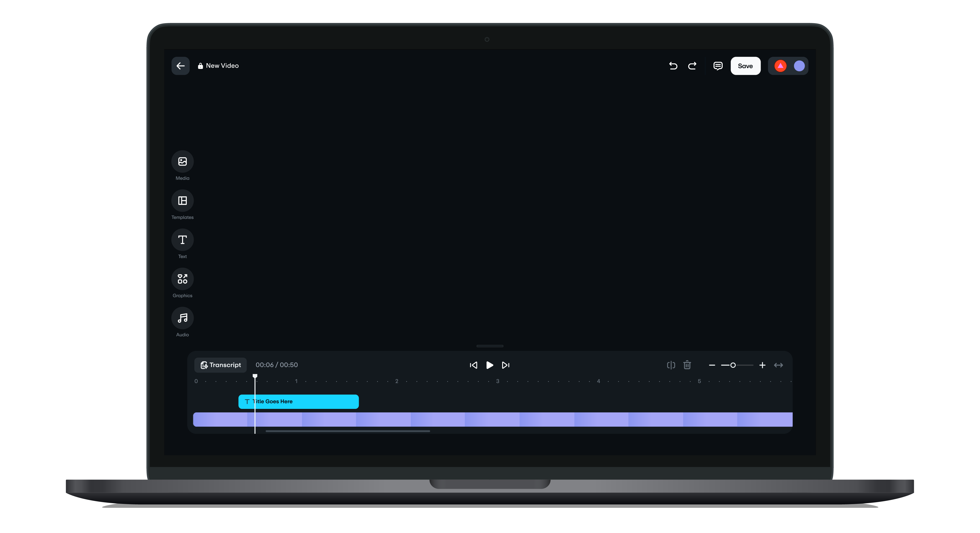Undo the last action

click(x=673, y=66)
